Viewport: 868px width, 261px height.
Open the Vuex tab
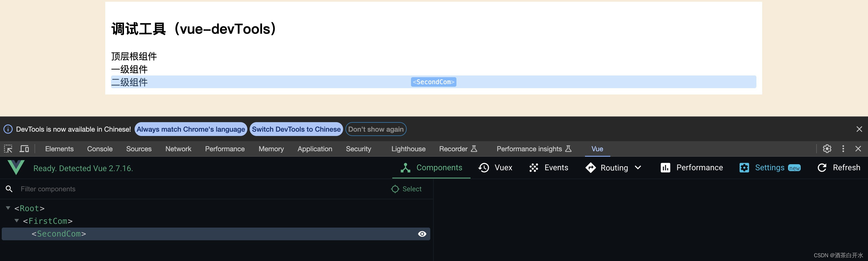(495, 168)
